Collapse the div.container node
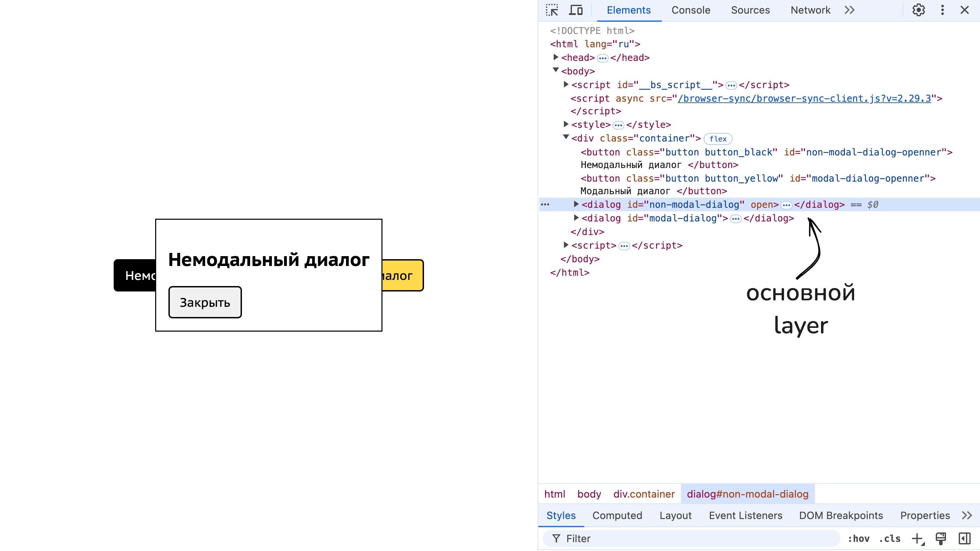Image resolution: width=980 pixels, height=551 pixels. (x=566, y=137)
